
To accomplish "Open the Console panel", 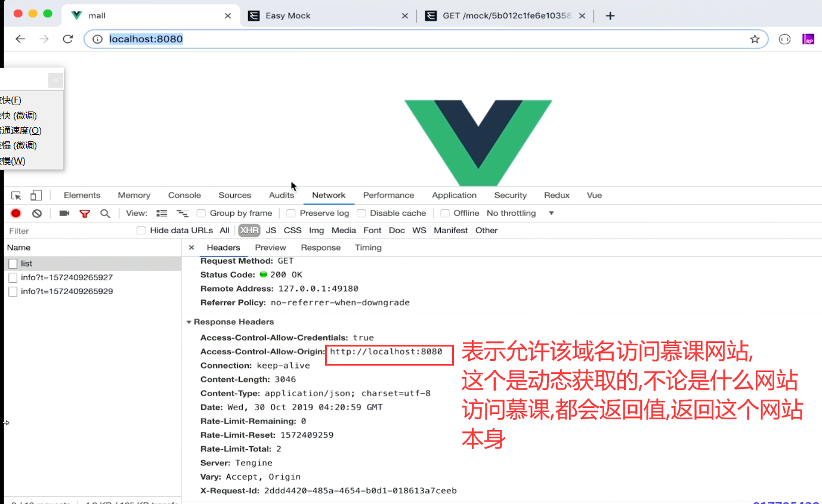I will (184, 196).
